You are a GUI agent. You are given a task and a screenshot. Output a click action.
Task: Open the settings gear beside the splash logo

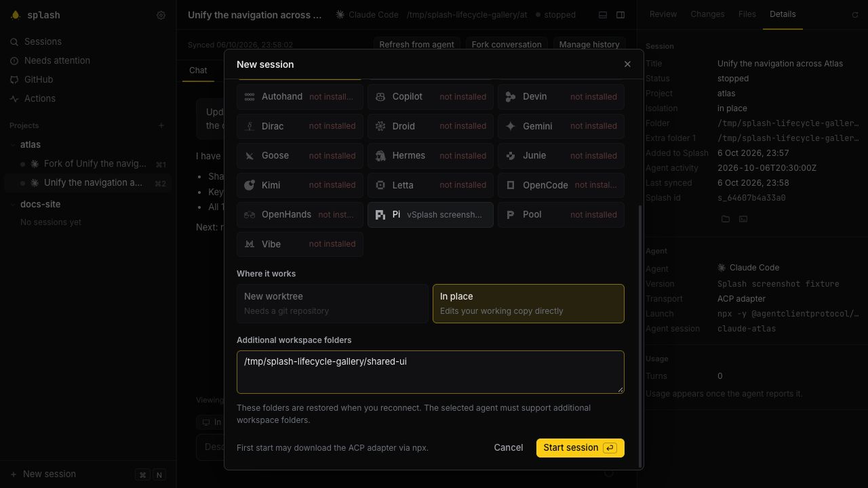click(161, 15)
